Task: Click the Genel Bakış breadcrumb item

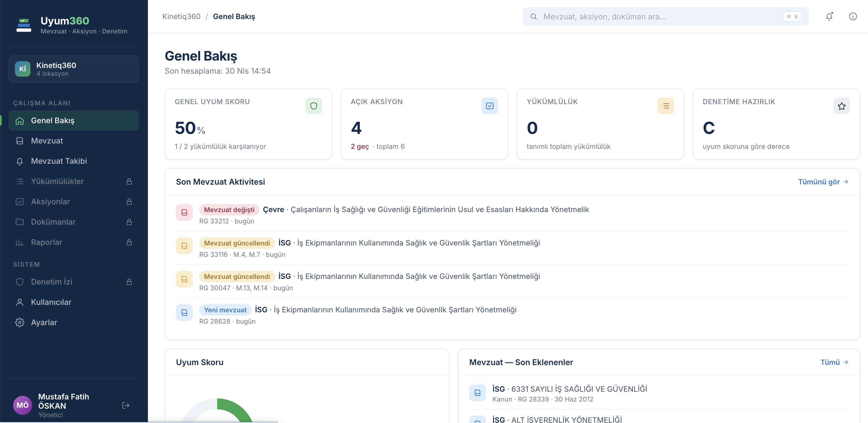Action: pos(234,16)
